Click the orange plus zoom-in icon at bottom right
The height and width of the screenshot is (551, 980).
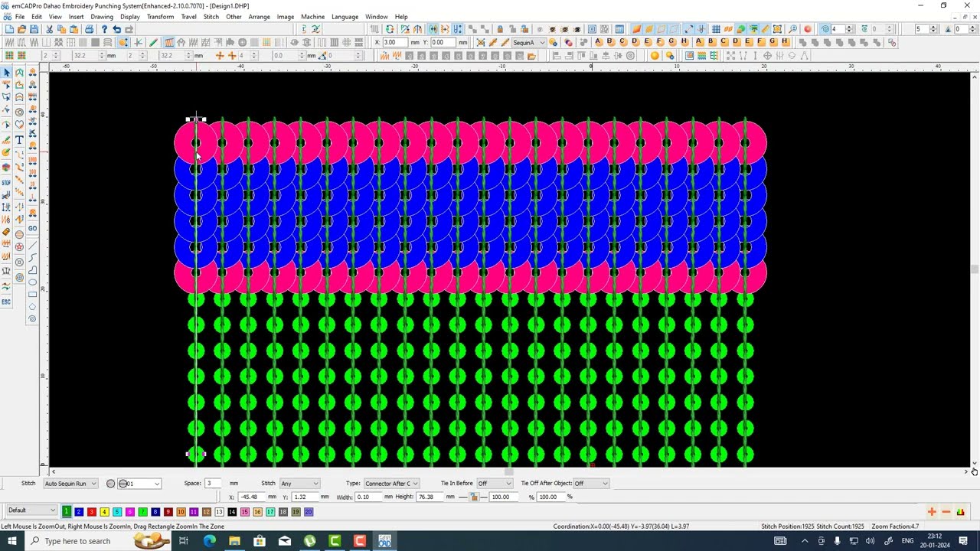click(x=932, y=512)
